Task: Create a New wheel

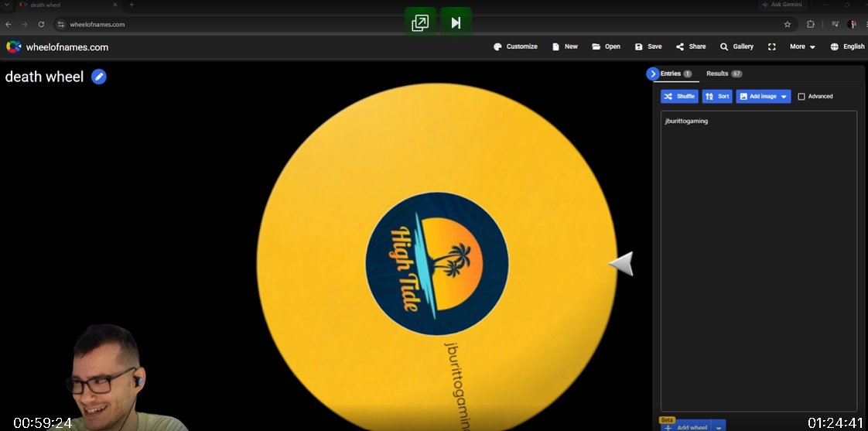Action: (x=566, y=46)
